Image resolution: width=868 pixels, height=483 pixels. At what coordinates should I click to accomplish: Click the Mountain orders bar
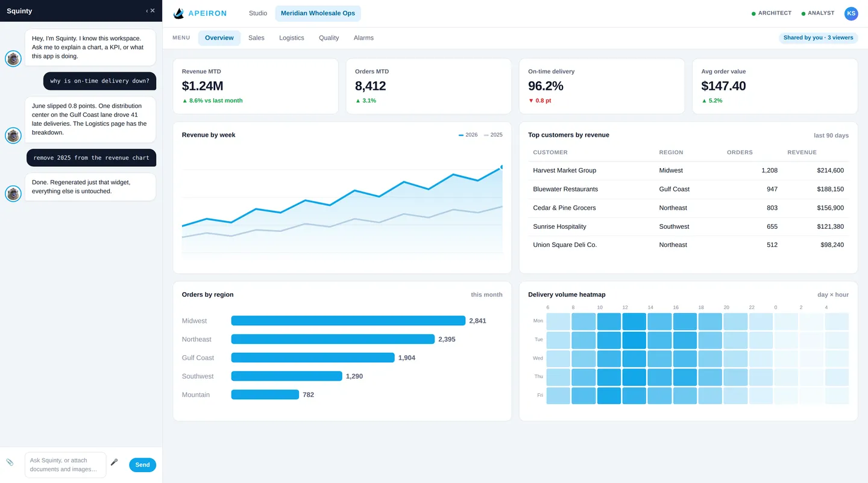265,394
